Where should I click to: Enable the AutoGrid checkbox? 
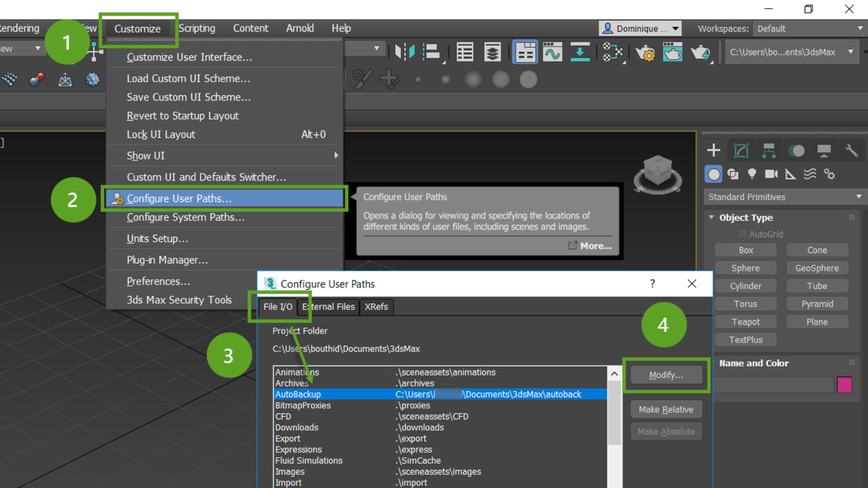742,234
